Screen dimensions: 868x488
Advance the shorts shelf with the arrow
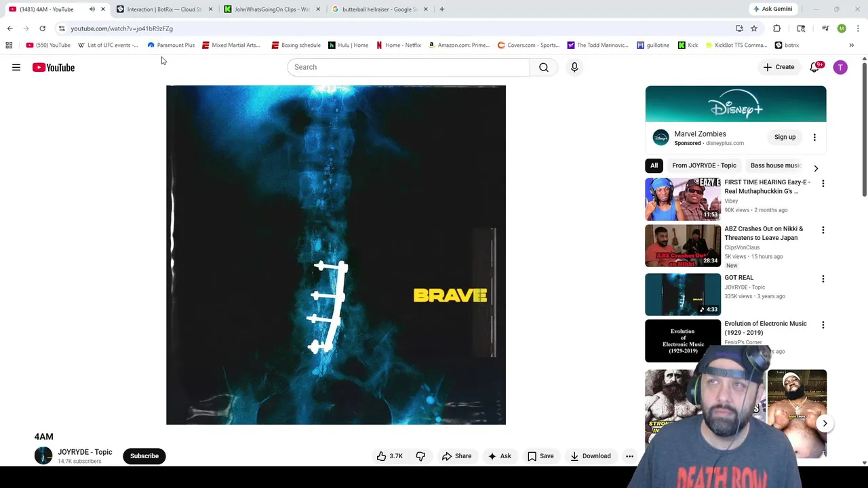(825, 424)
